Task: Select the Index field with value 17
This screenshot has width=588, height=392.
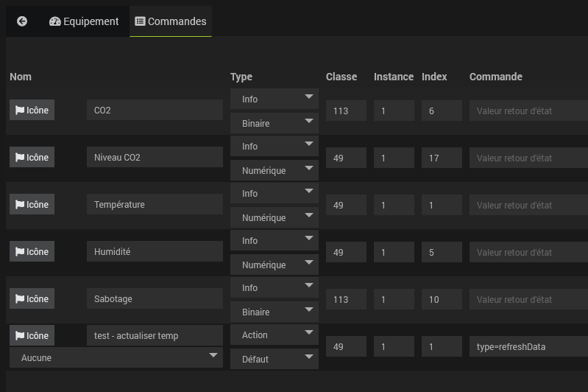Action: pyautogui.click(x=442, y=158)
